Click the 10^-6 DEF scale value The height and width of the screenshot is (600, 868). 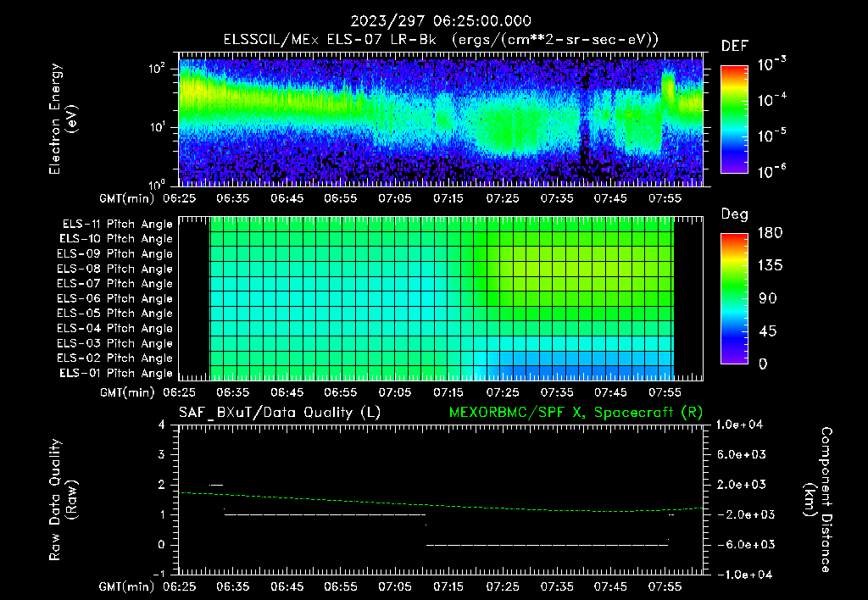(x=771, y=171)
